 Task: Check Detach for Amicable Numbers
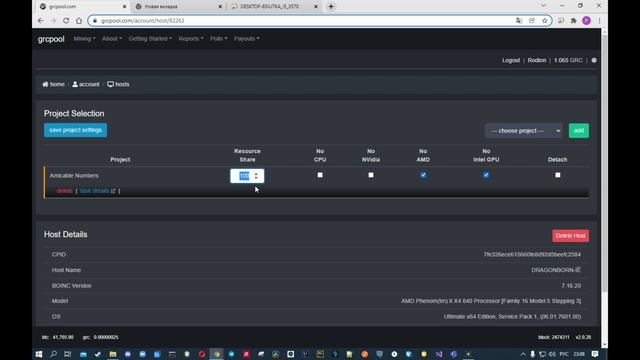(558, 175)
